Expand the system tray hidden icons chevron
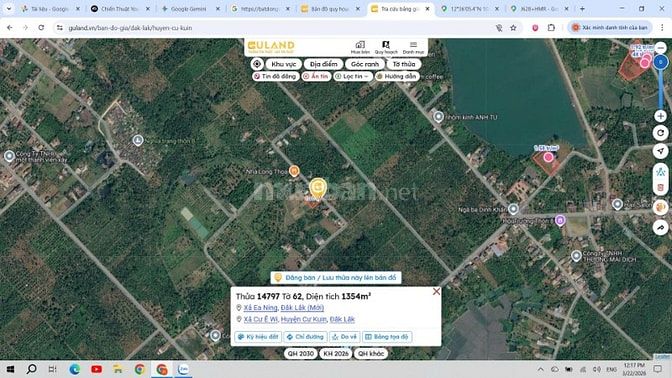 tap(541, 369)
